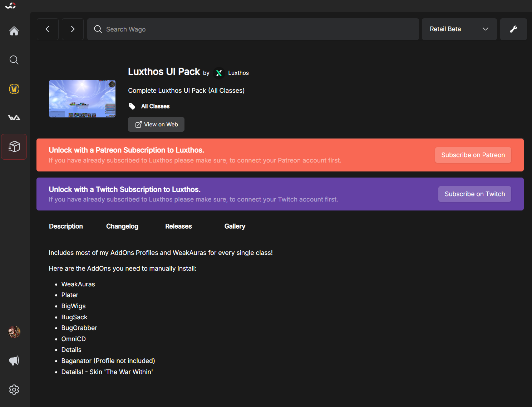The image size is (532, 407).
Task: Switch to the Changelog tab
Action: (x=122, y=226)
